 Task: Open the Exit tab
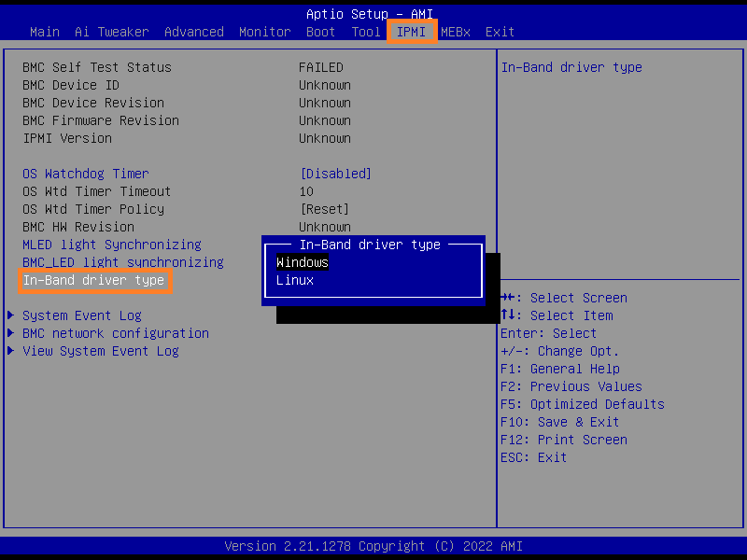(500, 32)
